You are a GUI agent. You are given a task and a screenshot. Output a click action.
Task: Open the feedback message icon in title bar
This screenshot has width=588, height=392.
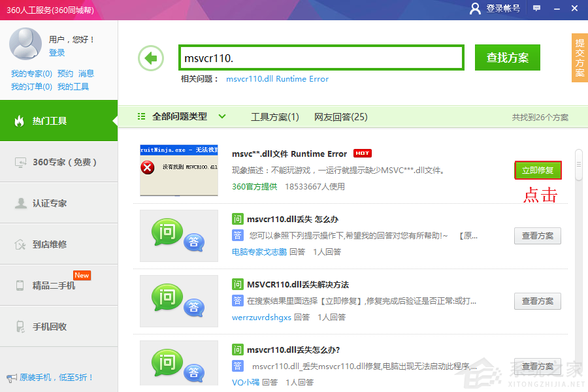[x=536, y=8]
